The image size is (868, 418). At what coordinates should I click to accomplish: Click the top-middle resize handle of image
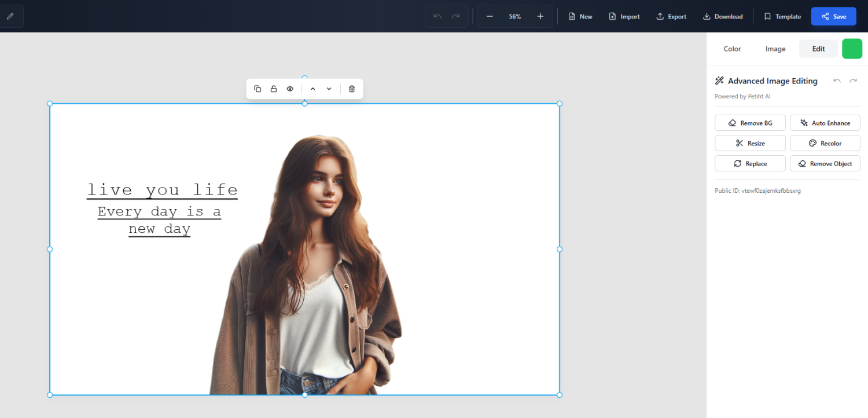(x=305, y=104)
